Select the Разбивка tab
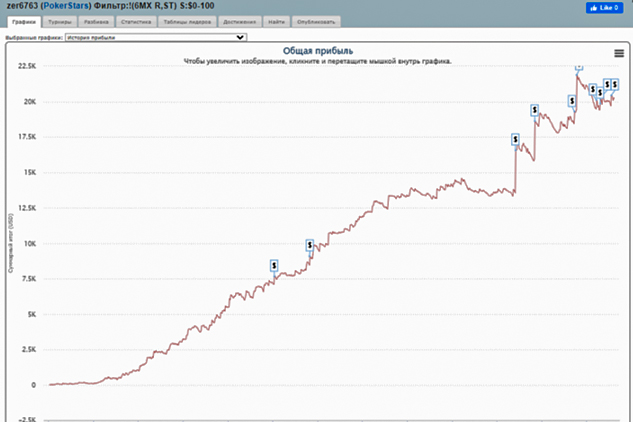 (x=96, y=20)
